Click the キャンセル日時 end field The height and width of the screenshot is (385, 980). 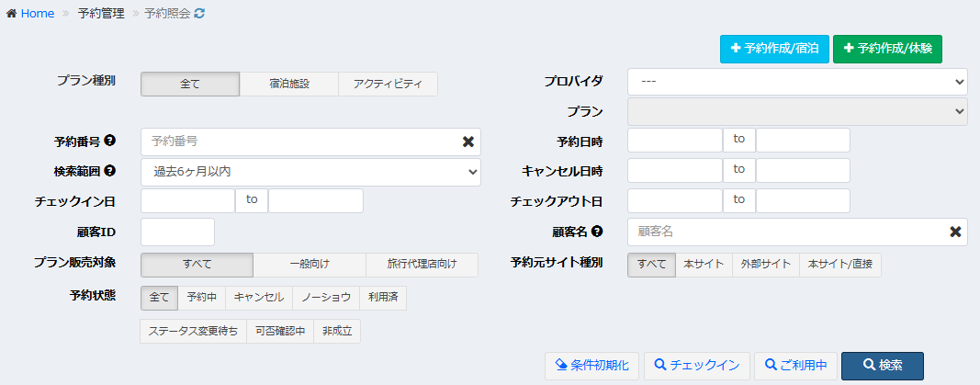[803, 171]
